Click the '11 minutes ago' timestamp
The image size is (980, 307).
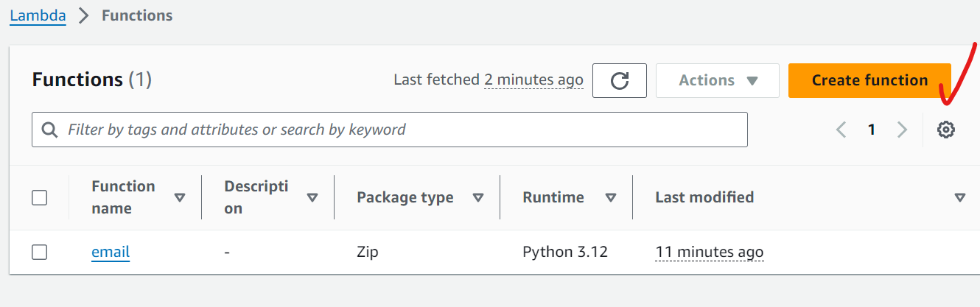point(709,252)
